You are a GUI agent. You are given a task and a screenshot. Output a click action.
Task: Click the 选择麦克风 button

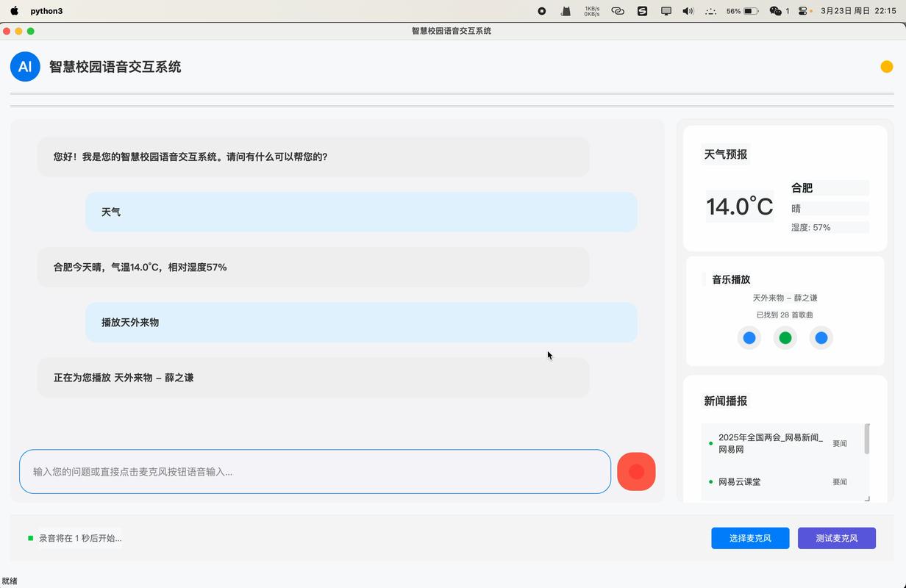click(750, 538)
